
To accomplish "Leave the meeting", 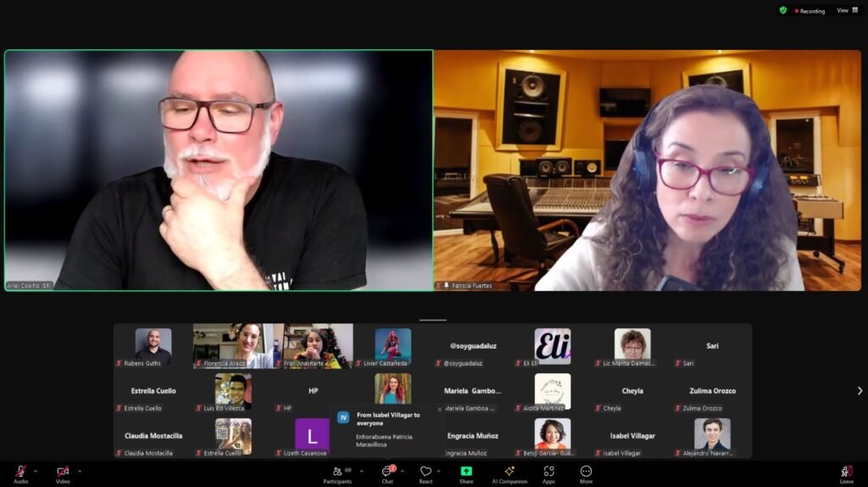I will [847, 474].
